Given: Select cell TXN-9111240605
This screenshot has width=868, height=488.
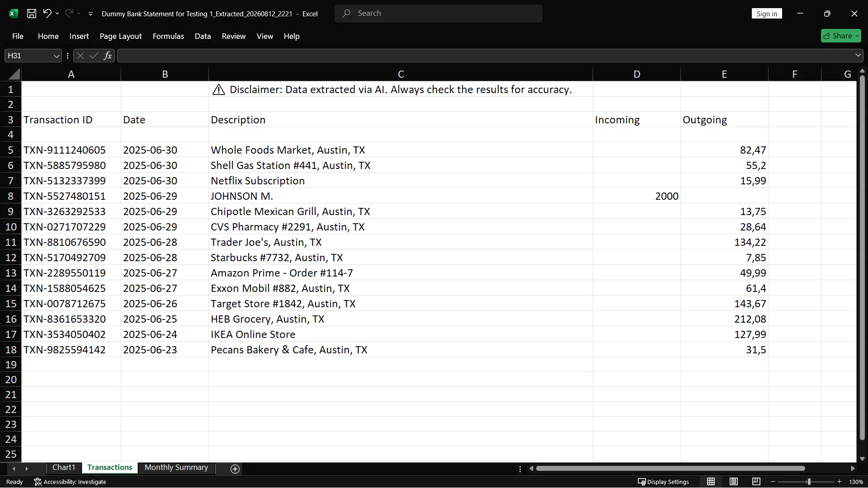Looking at the screenshot, I should pyautogui.click(x=71, y=150).
